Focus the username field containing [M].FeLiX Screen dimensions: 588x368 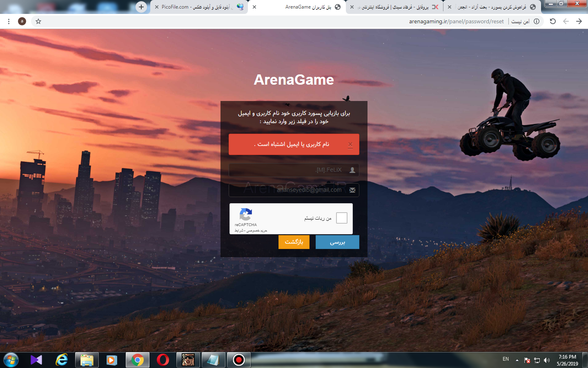tap(294, 170)
